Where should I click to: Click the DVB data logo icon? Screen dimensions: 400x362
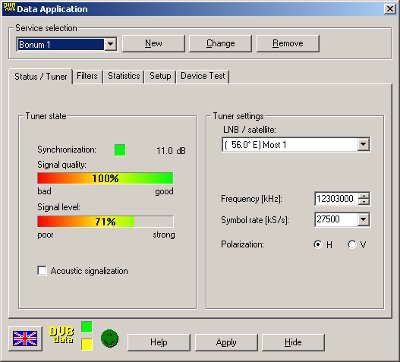[62, 335]
